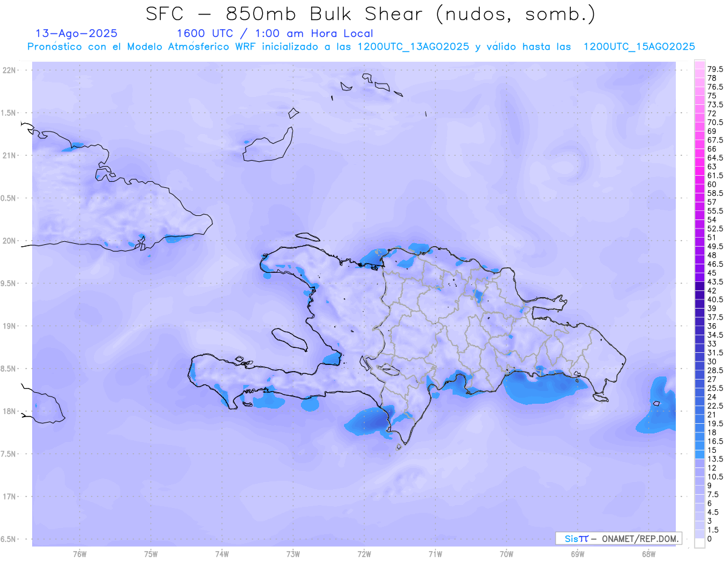Click the 75W longitude axis label
Screen dimensions: 728x562
(150, 554)
